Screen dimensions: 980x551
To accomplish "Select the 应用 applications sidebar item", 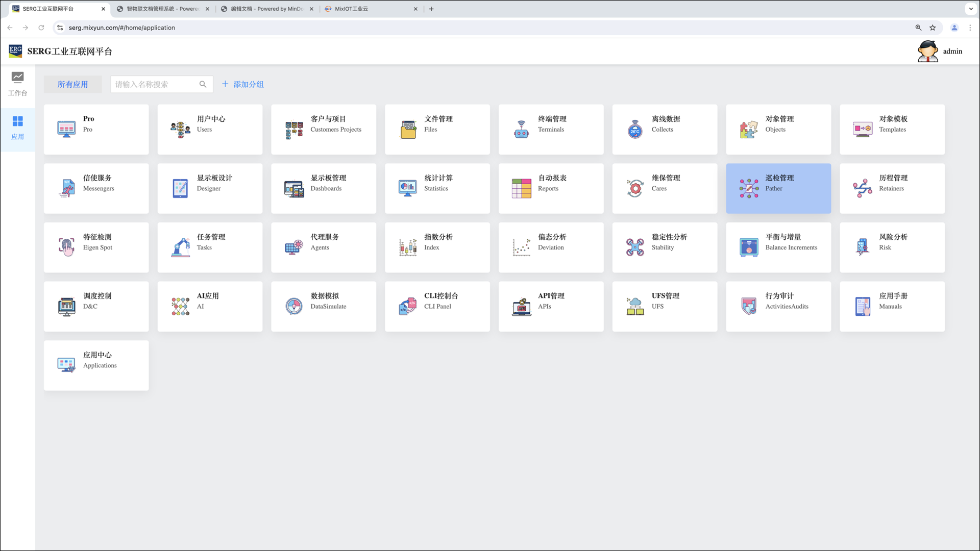I will point(17,128).
